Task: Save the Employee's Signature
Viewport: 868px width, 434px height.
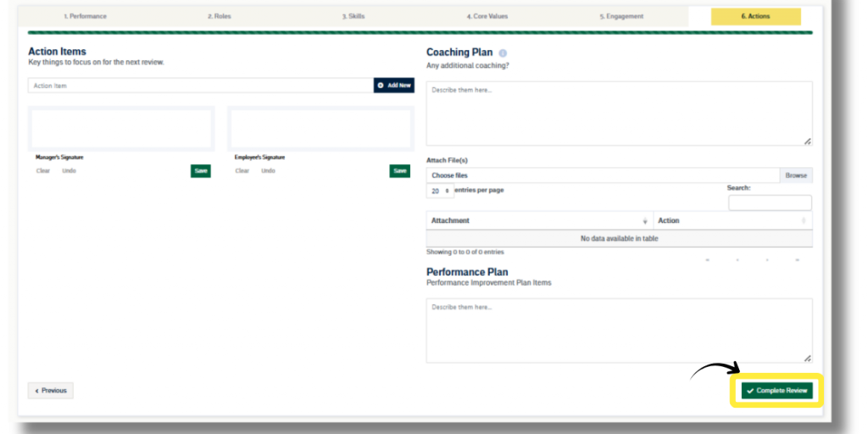Action: (x=399, y=170)
